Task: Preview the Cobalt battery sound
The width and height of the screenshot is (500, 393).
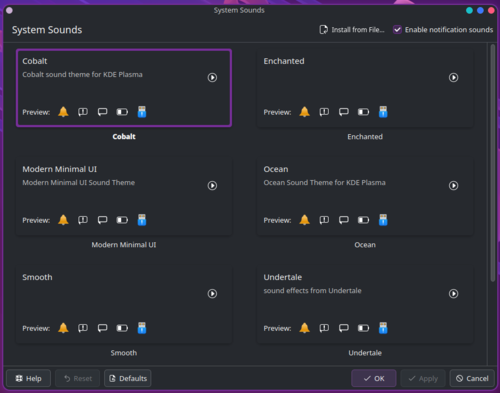Action: pos(122,112)
